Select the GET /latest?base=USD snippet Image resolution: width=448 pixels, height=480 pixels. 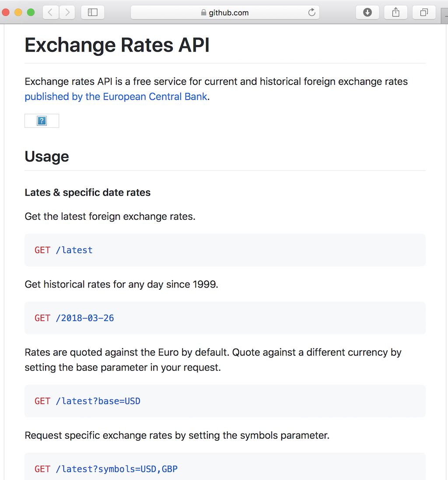tap(87, 401)
